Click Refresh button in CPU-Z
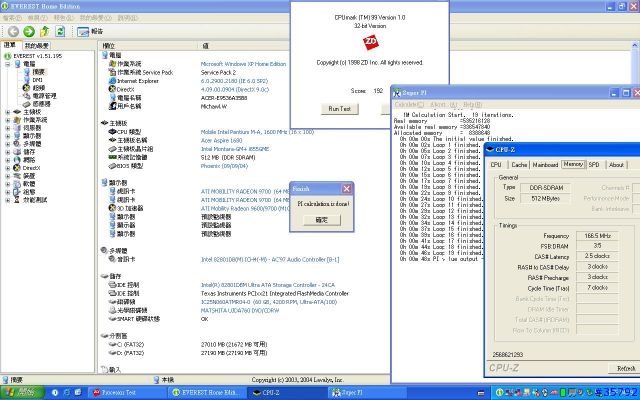640x400 pixels. coord(625,368)
